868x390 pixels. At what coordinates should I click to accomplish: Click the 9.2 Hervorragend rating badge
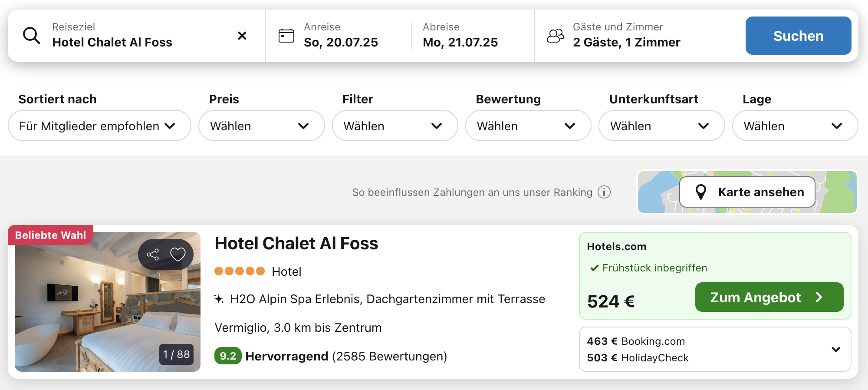228,356
